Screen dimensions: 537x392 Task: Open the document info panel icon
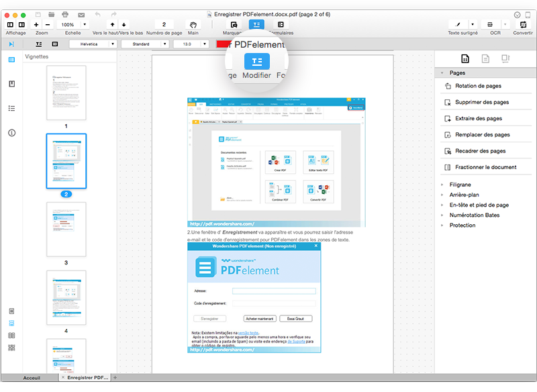click(x=11, y=133)
